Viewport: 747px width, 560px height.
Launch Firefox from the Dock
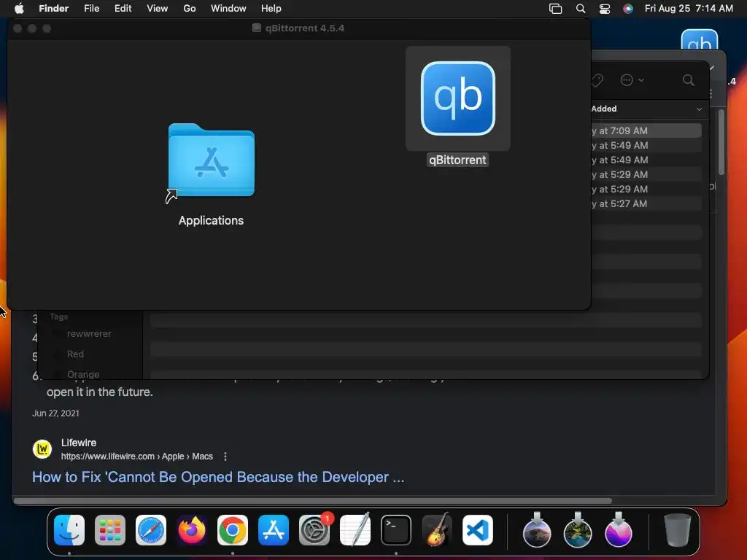(192, 530)
